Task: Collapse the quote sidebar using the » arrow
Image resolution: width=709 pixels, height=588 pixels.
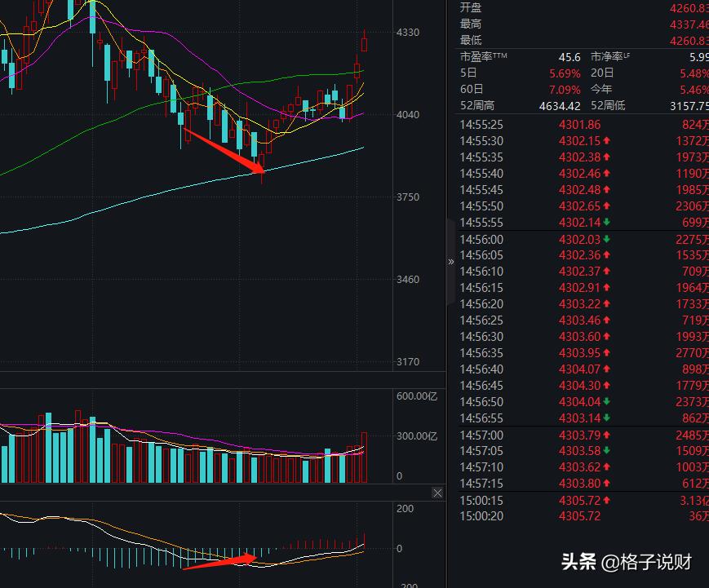Action: [450, 261]
